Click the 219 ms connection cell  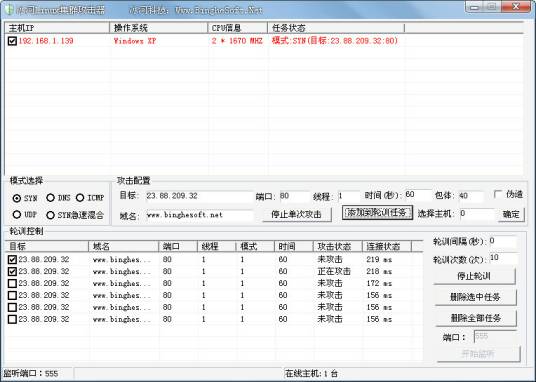(379, 260)
